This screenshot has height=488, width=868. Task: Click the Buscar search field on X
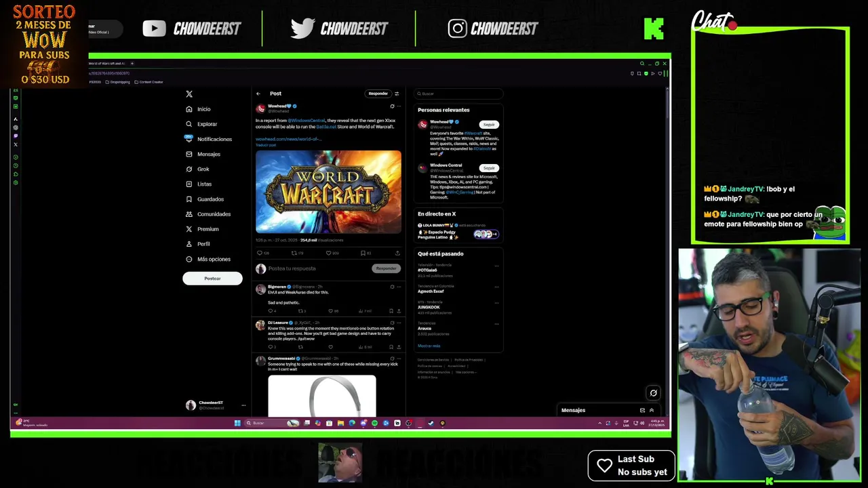[459, 94]
